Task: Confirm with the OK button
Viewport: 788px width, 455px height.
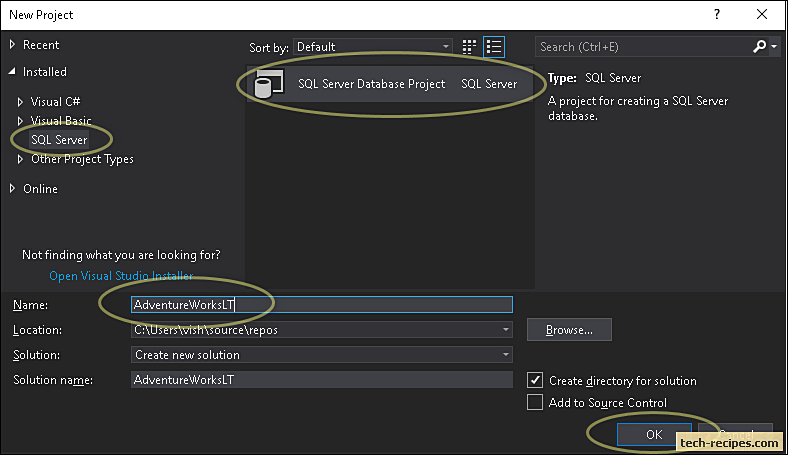Action: coord(654,434)
